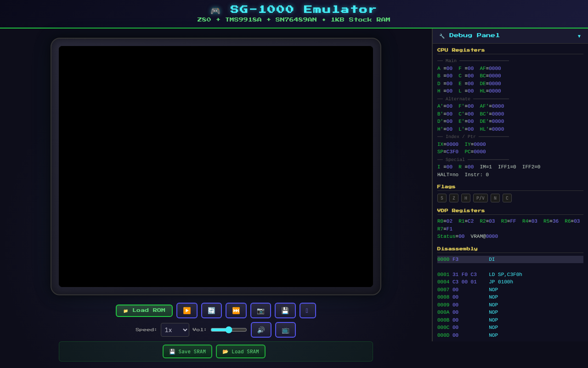The width and height of the screenshot is (588, 368).
Task: Toggle the C flag badge
Action: pyautogui.click(x=507, y=198)
